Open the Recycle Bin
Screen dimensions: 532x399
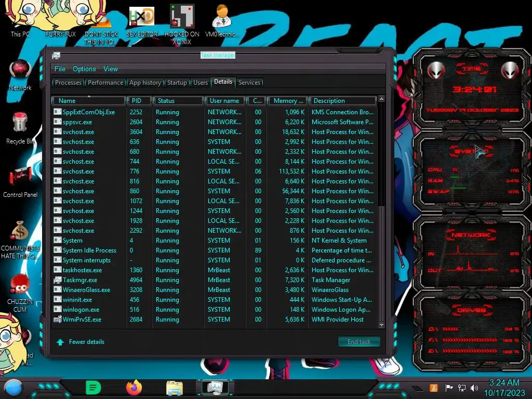(20, 128)
